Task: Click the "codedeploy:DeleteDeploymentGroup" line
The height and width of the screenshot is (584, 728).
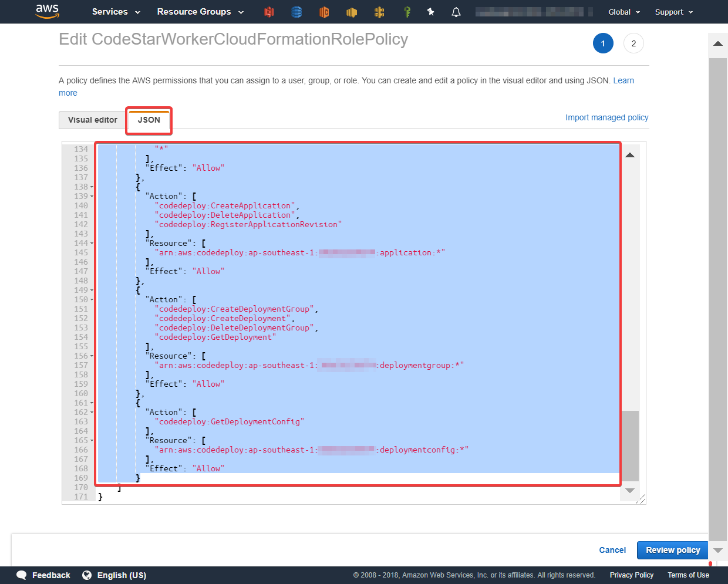Action: point(237,328)
